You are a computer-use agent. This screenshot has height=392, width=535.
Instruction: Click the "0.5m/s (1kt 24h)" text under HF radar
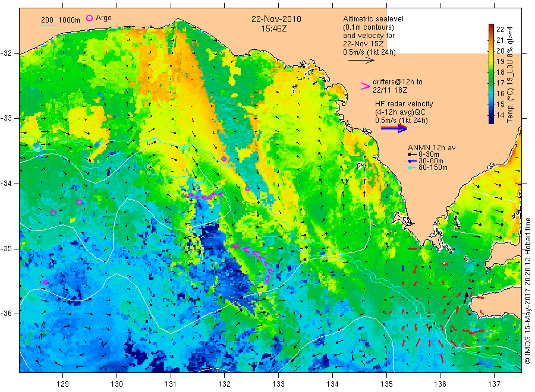pyautogui.click(x=401, y=121)
